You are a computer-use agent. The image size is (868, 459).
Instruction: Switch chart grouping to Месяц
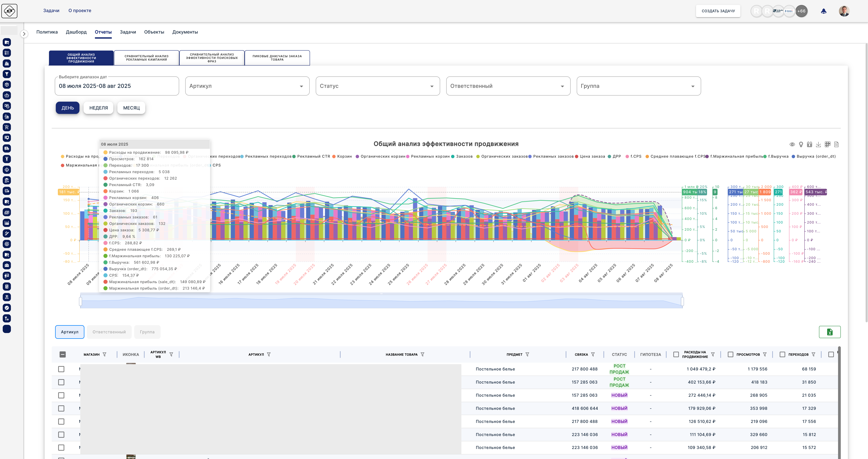pos(131,108)
